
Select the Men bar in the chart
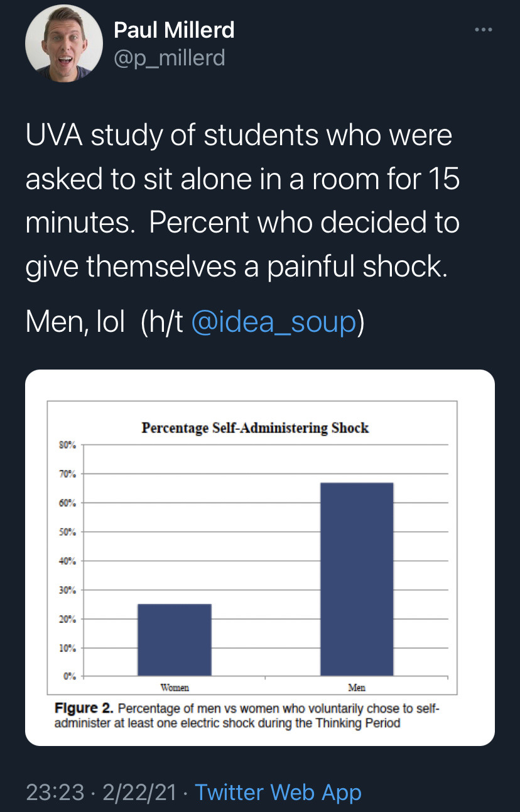click(x=357, y=579)
